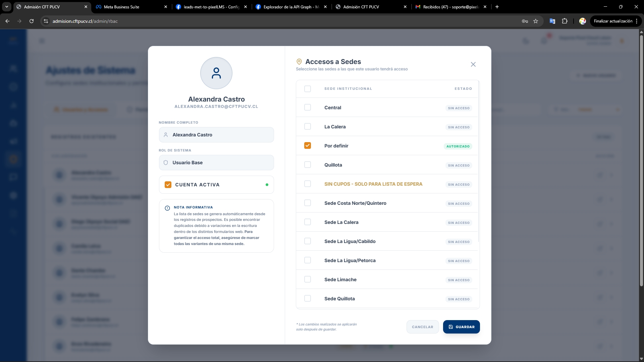The image size is (644, 362).
Task: Click the green active status dot
Action: (267, 185)
